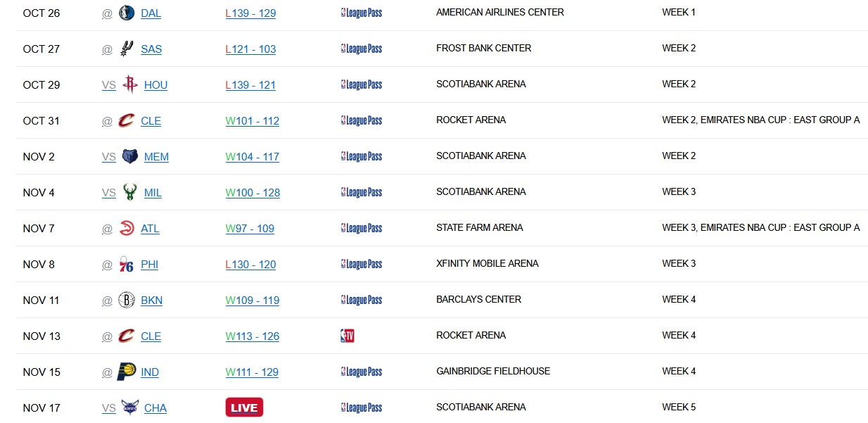Click the Milwaukee Bucks logo
The width and height of the screenshot is (868, 423).
click(x=129, y=193)
